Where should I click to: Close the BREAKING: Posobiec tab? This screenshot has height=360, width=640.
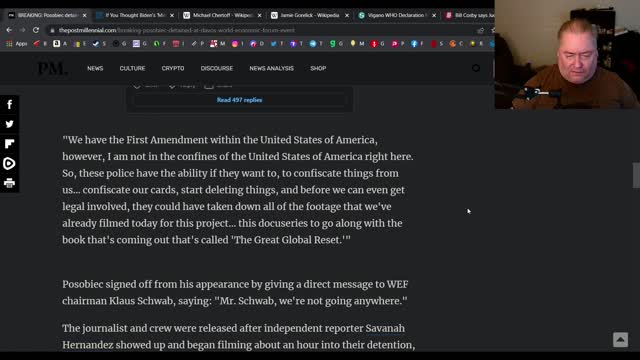pyautogui.click(x=84, y=16)
